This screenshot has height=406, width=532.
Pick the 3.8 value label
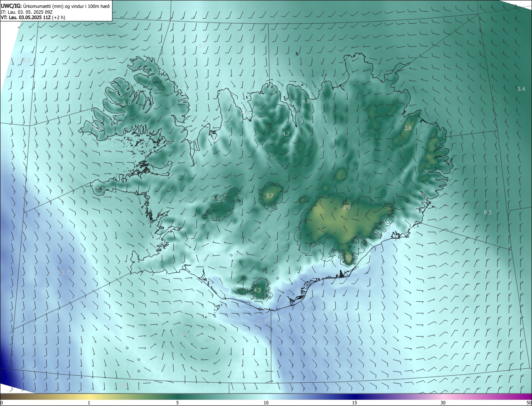click(408, 128)
